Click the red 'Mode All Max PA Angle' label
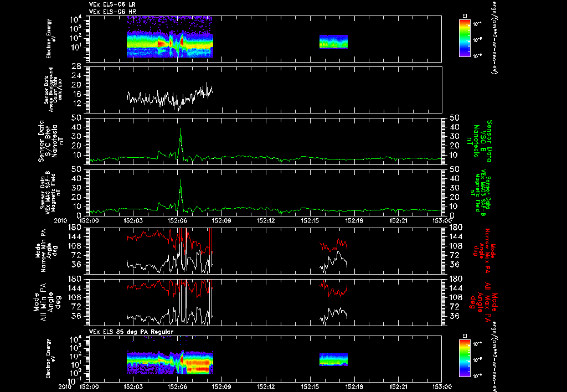 [484, 302]
